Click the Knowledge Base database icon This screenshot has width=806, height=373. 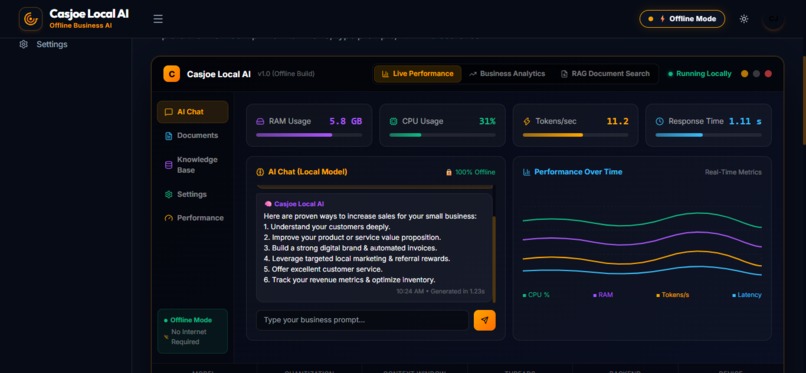[x=168, y=165]
